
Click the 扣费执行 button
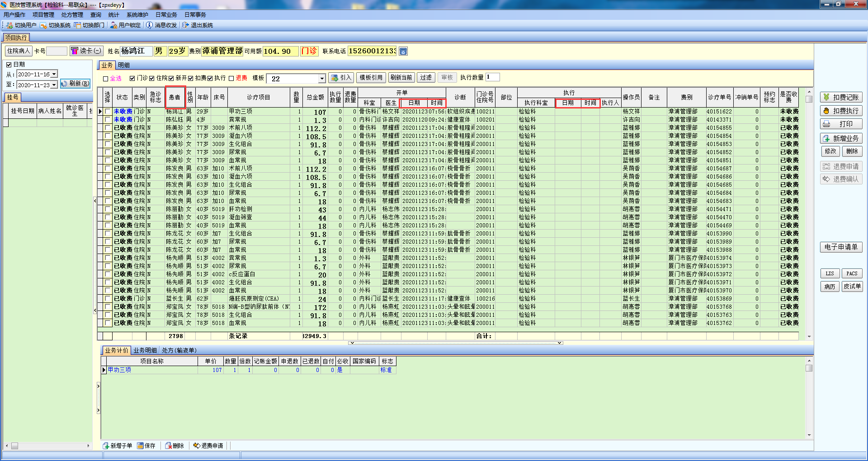pos(841,111)
